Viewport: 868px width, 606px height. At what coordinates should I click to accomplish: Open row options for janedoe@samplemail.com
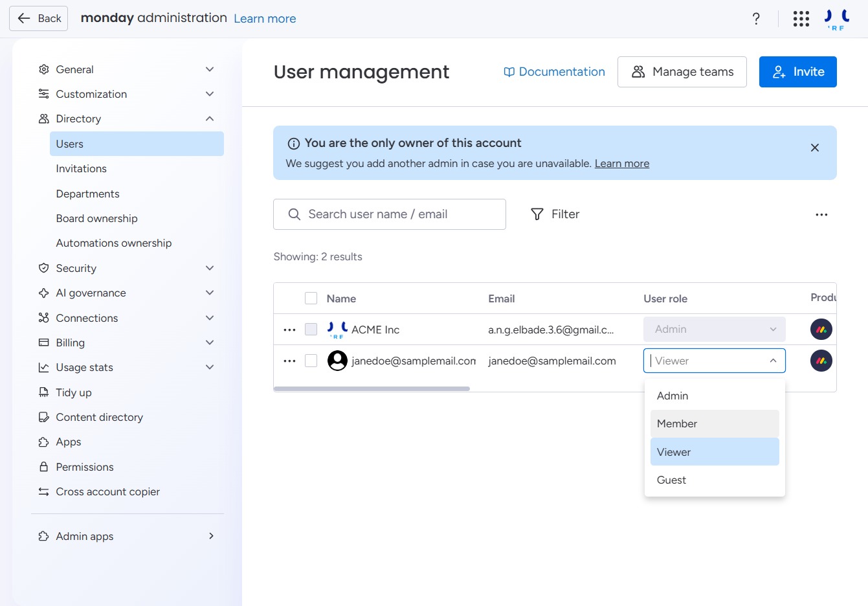289,361
